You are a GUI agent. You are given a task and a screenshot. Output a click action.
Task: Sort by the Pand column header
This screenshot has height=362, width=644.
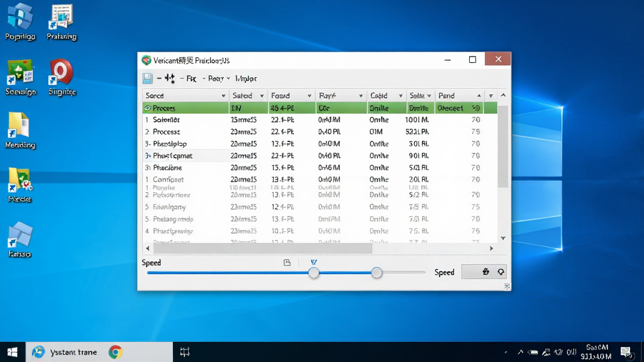(459, 96)
